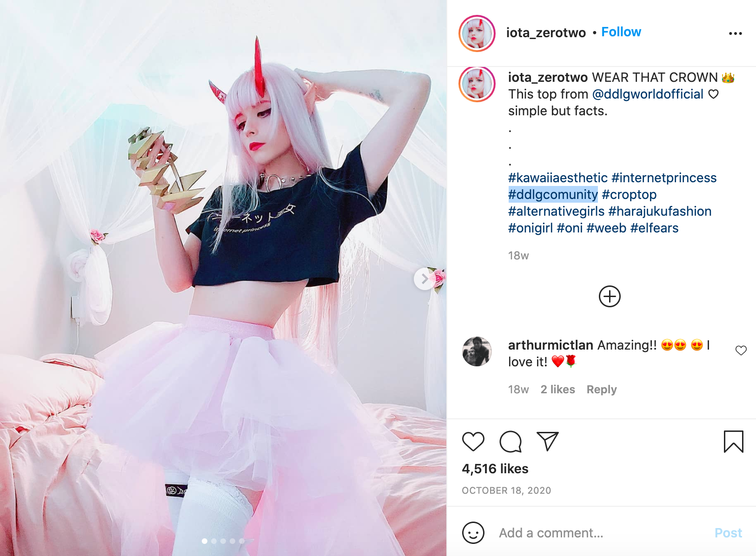The width and height of the screenshot is (756, 556).
Task: Open arthurmictlan's avatar
Action: click(x=477, y=351)
